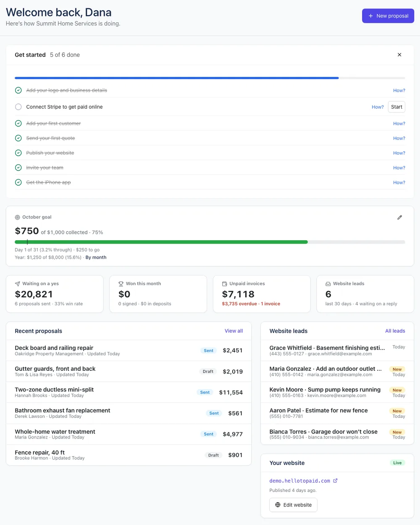
Task: Click the external link icon beside demo.hellotopaid.com
Action: 335,481
